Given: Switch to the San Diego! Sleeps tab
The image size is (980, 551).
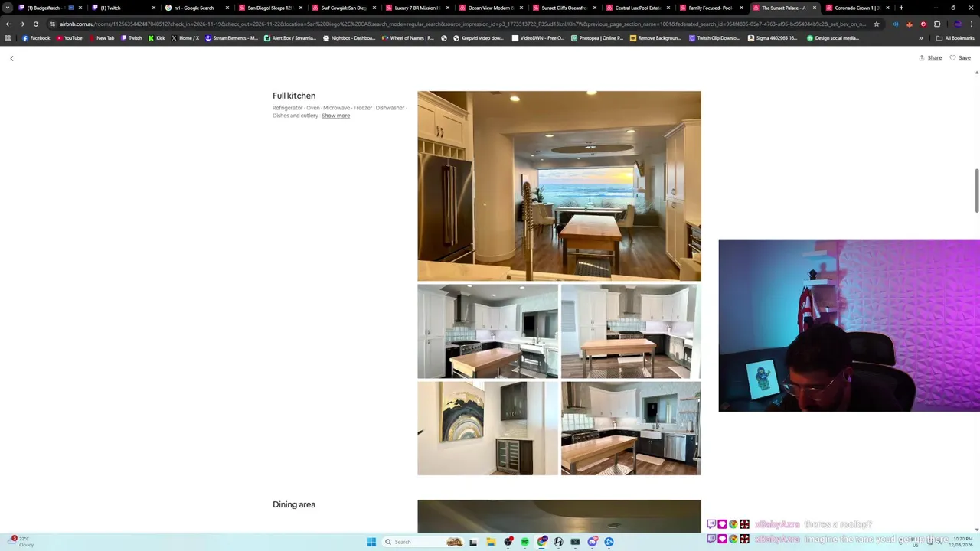Looking at the screenshot, I should (x=269, y=8).
